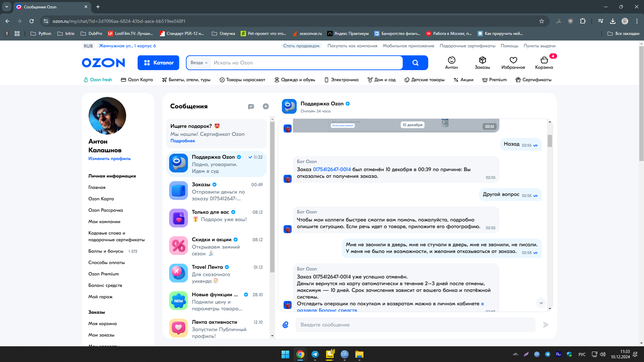Screen dimensions: 644x362
Task: Open the image attachment thumbnail in chat
Action: pyautogui.click(x=396, y=125)
